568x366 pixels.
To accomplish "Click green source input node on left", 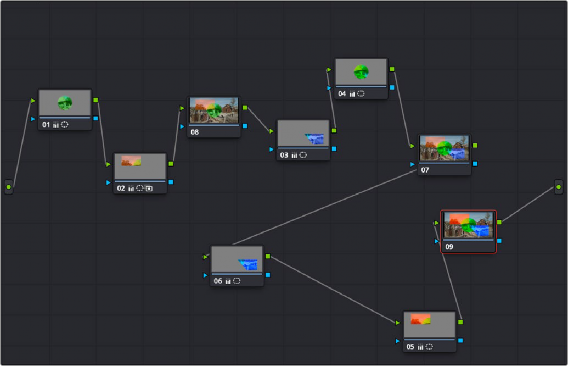I will coord(9,187).
